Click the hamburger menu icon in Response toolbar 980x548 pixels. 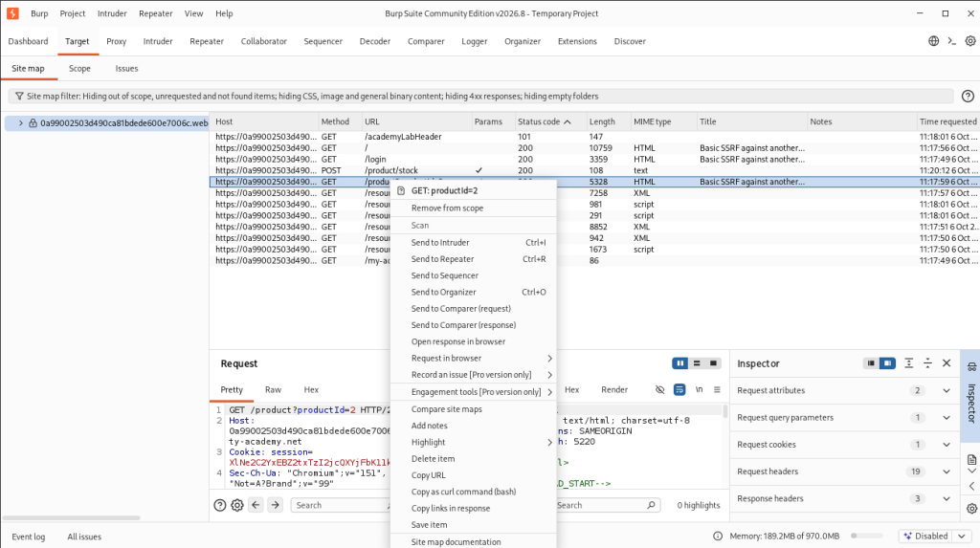(x=717, y=389)
